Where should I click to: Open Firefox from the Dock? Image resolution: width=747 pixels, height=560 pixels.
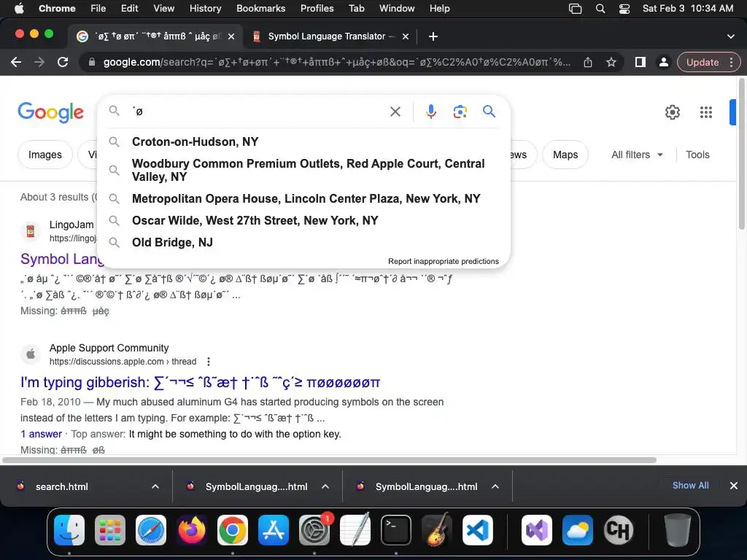[x=192, y=530]
